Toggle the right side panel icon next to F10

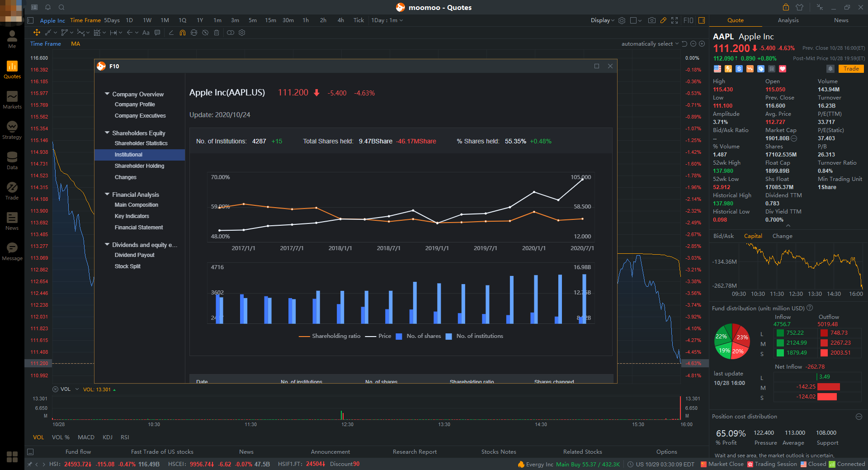(x=702, y=20)
